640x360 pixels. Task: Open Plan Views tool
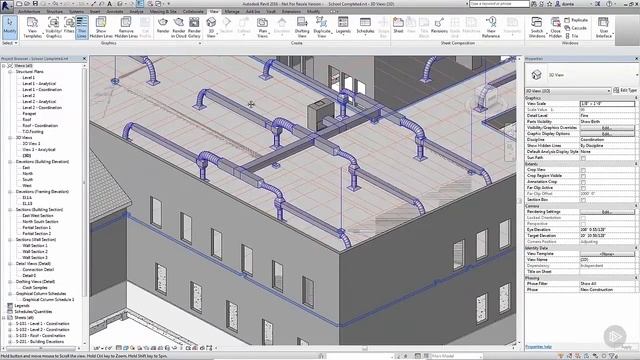(262, 28)
